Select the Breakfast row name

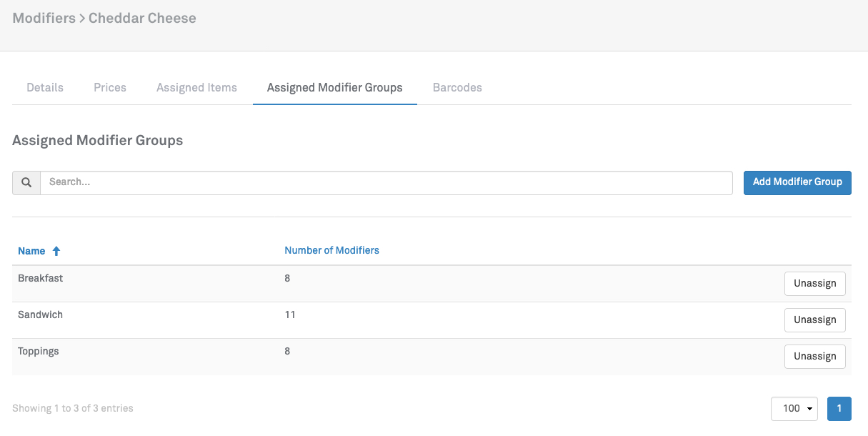coord(41,279)
